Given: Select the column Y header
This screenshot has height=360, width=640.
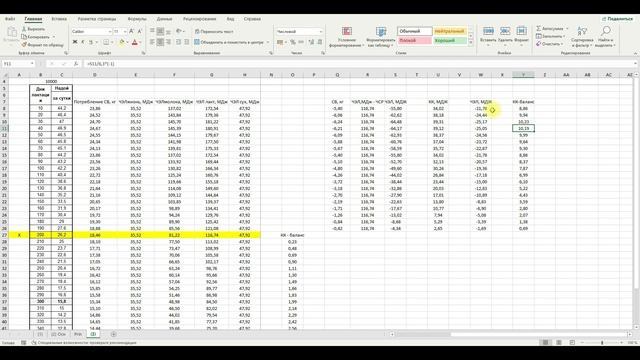Looking at the screenshot, I should click(x=523, y=75).
